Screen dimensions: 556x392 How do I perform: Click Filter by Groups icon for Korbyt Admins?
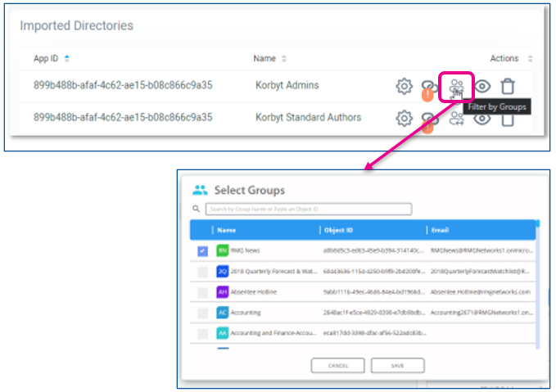point(457,86)
